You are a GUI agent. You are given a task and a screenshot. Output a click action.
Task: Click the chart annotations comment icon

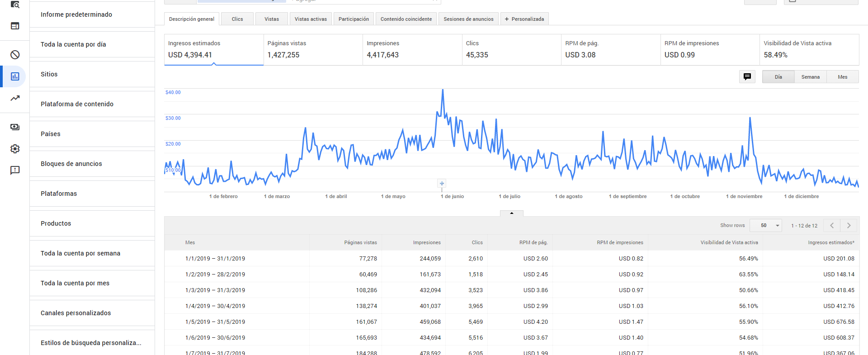click(747, 76)
